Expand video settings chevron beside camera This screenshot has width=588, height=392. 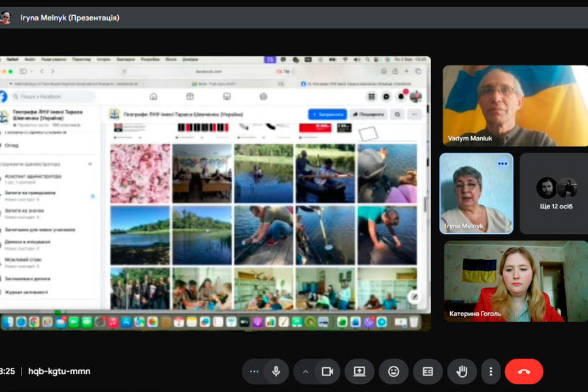tap(304, 371)
